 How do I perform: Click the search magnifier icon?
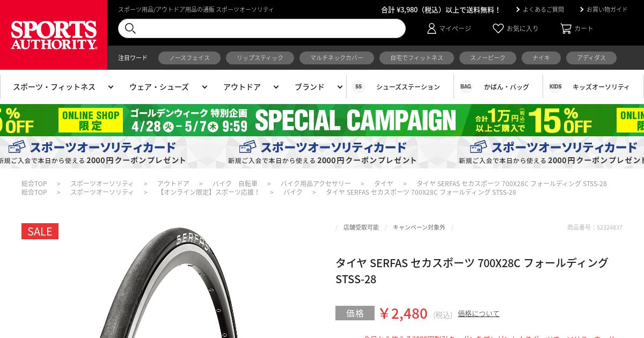tap(130, 28)
